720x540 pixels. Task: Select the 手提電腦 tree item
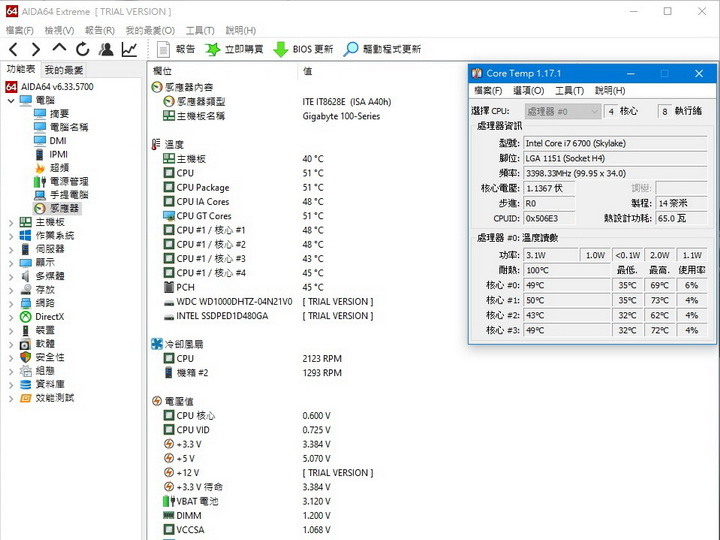click(x=69, y=195)
